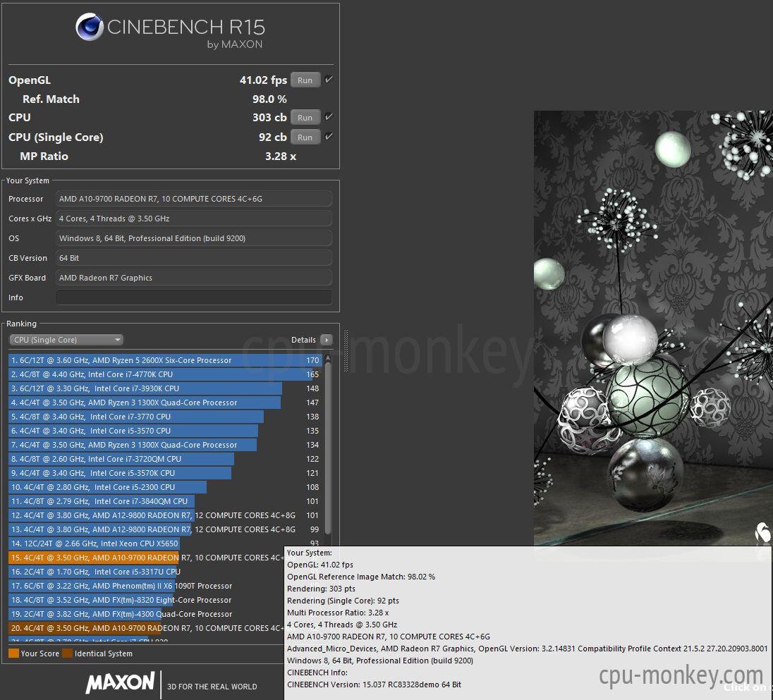The height and width of the screenshot is (700, 773).
Task: Click the orange Your Score legend swatch
Action: 14,653
